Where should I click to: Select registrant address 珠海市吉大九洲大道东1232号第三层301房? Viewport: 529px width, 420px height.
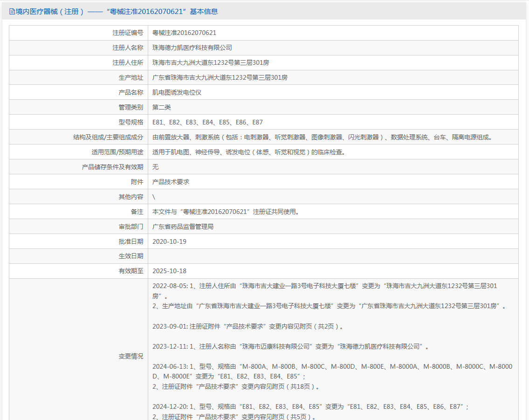tap(211, 63)
